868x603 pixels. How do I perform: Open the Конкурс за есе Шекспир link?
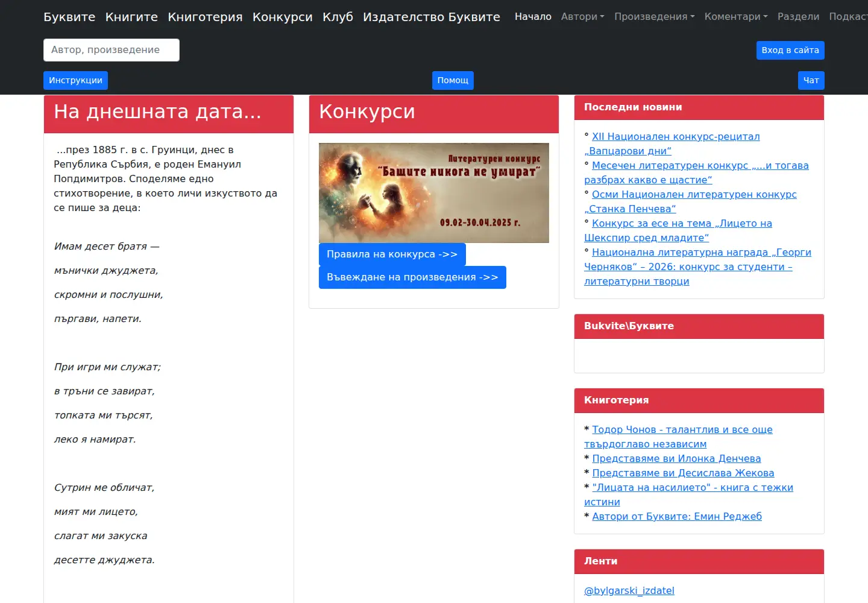click(678, 230)
